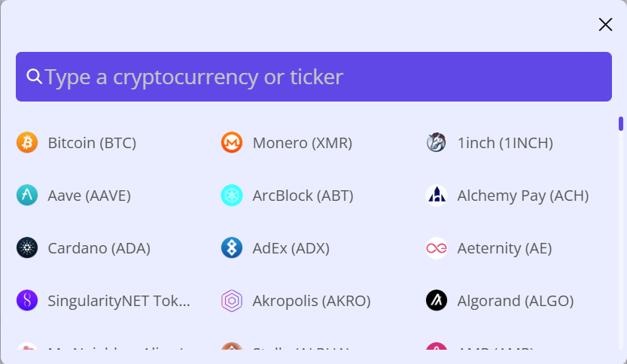
Task: Select Bitcoin (BTC) from the list
Action: point(92,143)
